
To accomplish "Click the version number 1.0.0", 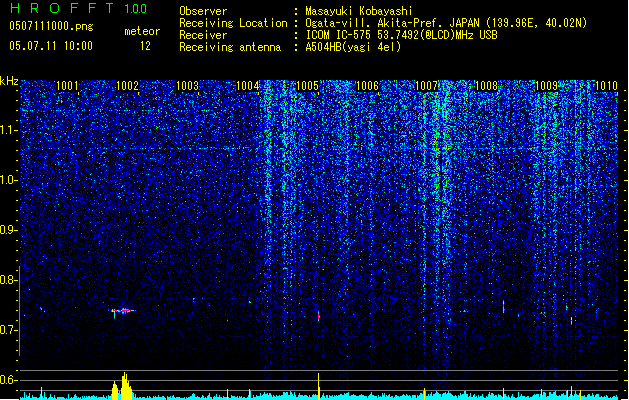I will point(135,9).
